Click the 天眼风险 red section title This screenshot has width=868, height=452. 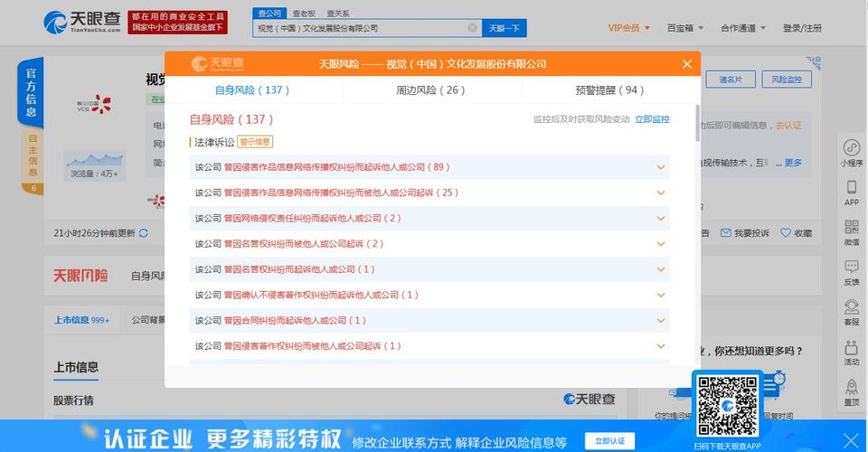click(x=80, y=276)
